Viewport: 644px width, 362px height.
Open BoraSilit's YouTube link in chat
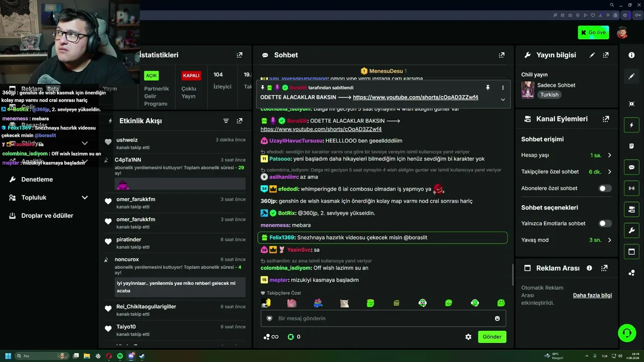coord(321,129)
